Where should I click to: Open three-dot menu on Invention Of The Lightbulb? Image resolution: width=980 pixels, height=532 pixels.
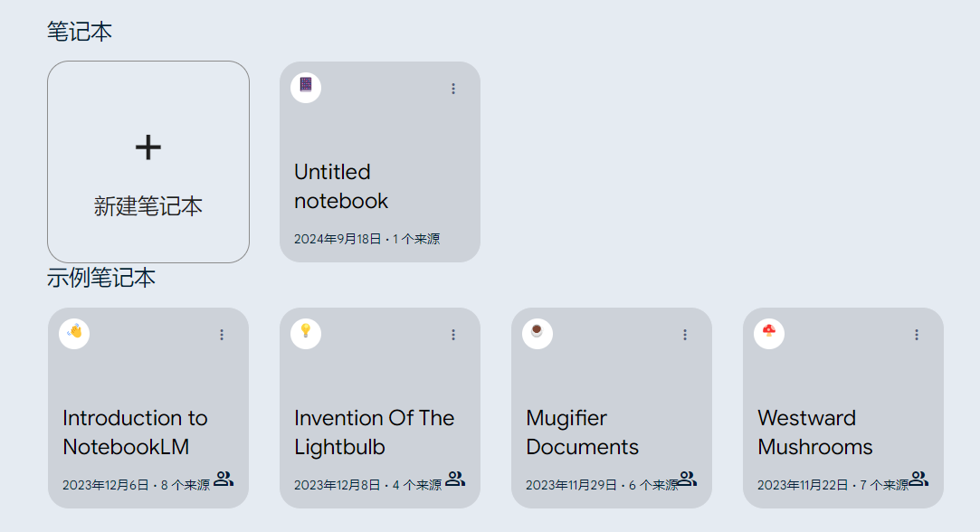tap(453, 335)
